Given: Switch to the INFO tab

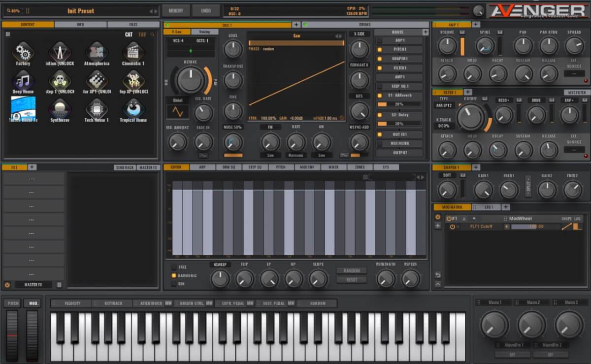Looking at the screenshot, I should tap(81, 24).
